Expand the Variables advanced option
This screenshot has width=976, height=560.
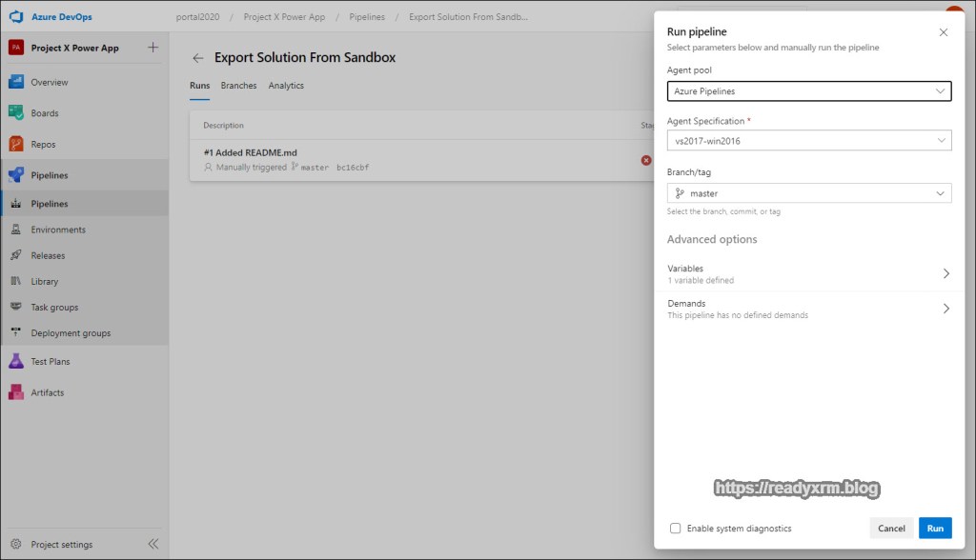808,274
